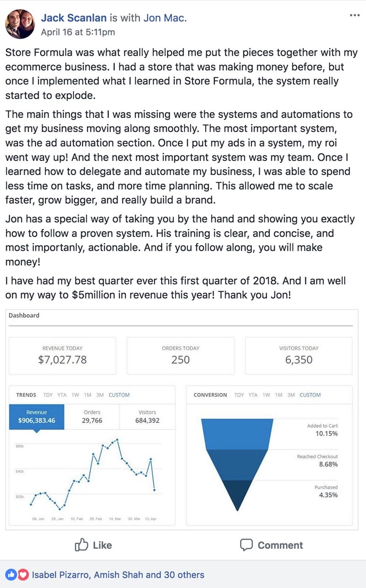Screen dimensions: 366x588
Task: Toggle the Orders metric in Trends
Action: click(92, 415)
